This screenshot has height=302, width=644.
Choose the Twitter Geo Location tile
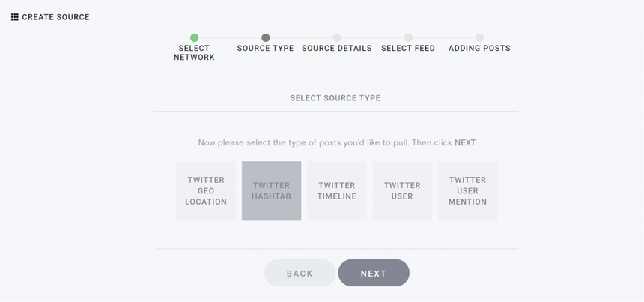pyautogui.click(x=206, y=191)
